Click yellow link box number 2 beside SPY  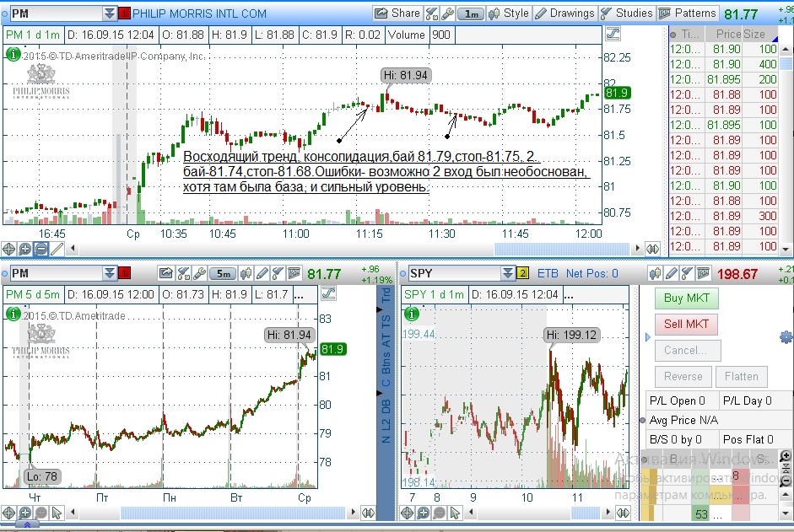pos(522,274)
